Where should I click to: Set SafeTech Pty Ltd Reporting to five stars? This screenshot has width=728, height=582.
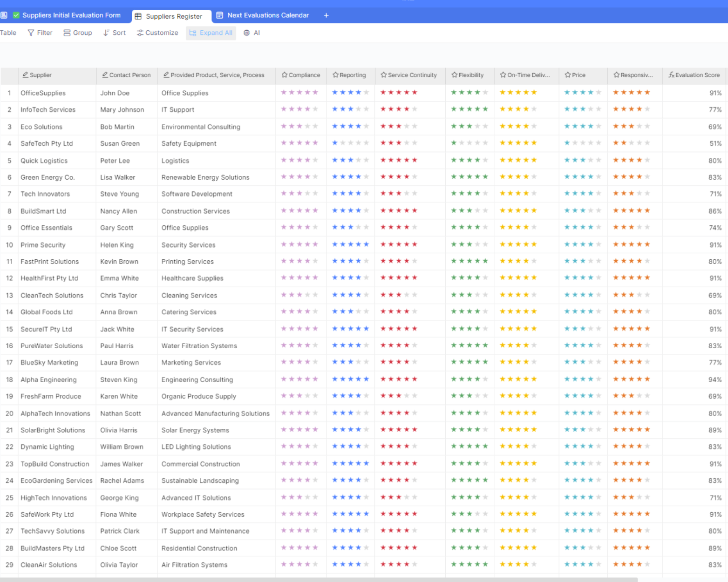[366, 143]
